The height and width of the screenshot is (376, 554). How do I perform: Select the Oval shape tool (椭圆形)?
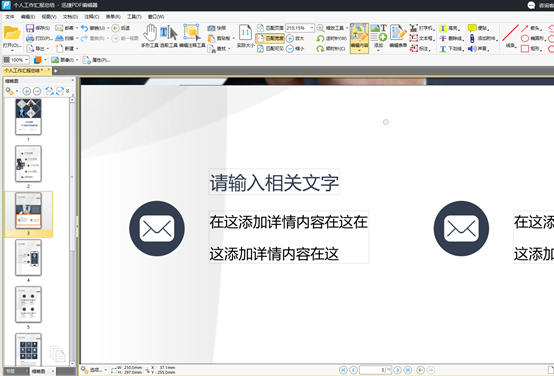[534, 38]
